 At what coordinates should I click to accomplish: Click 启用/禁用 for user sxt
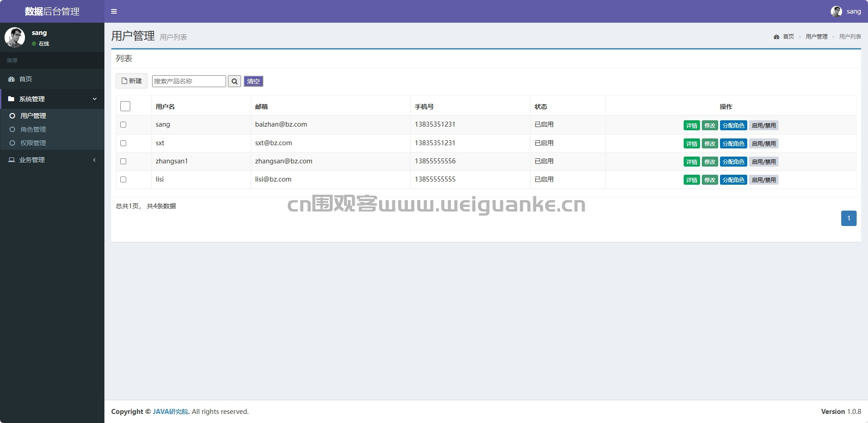tap(764, 144)
